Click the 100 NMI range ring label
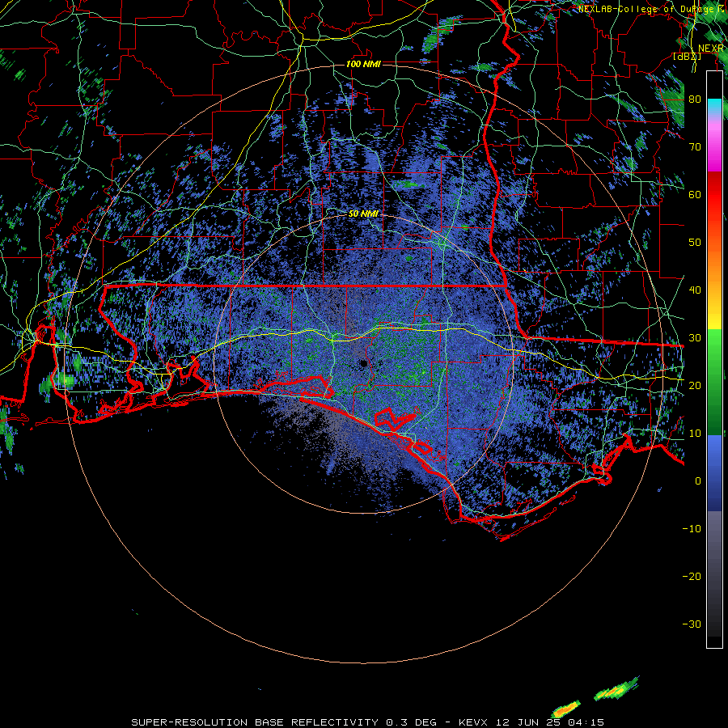Screen dimensions: 728x728 [363, 64]
